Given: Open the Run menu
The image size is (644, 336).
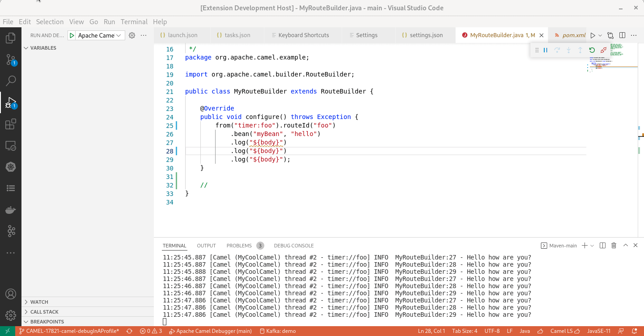Looking at the screenshot, I should pos(109,21).
